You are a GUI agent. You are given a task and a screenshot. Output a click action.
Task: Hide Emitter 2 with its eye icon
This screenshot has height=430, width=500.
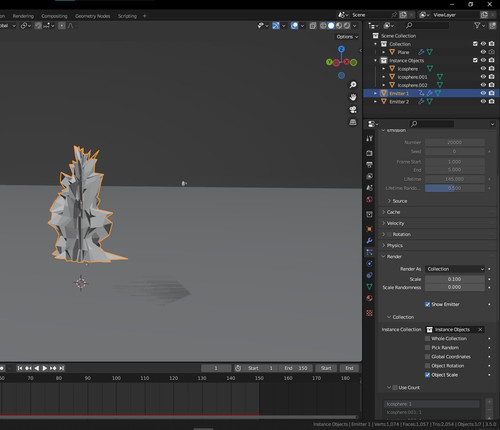[x=483, y=101]
